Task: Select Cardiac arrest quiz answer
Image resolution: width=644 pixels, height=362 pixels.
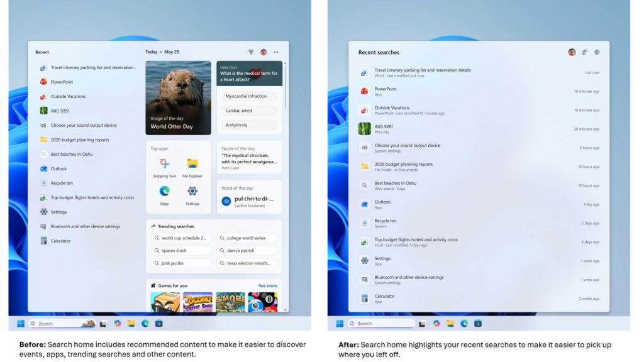Action: [249, 111]
